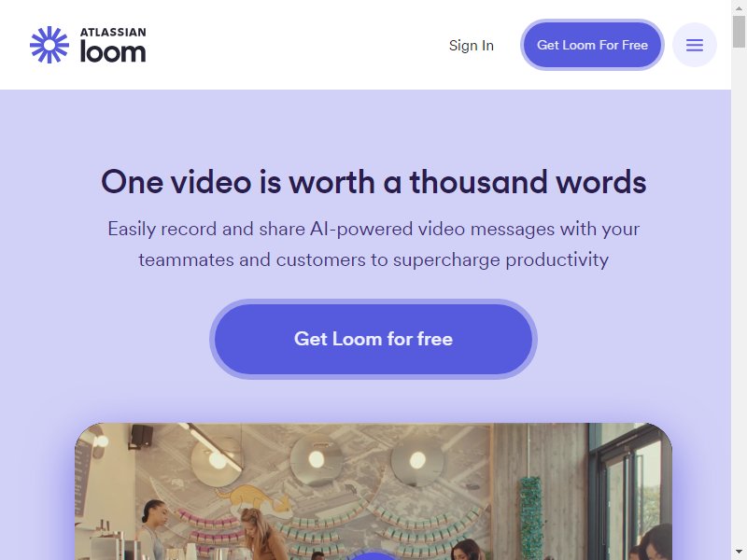
Task: Click the "One video is worth a thousand words" headline
Action: tap(373, 182)
